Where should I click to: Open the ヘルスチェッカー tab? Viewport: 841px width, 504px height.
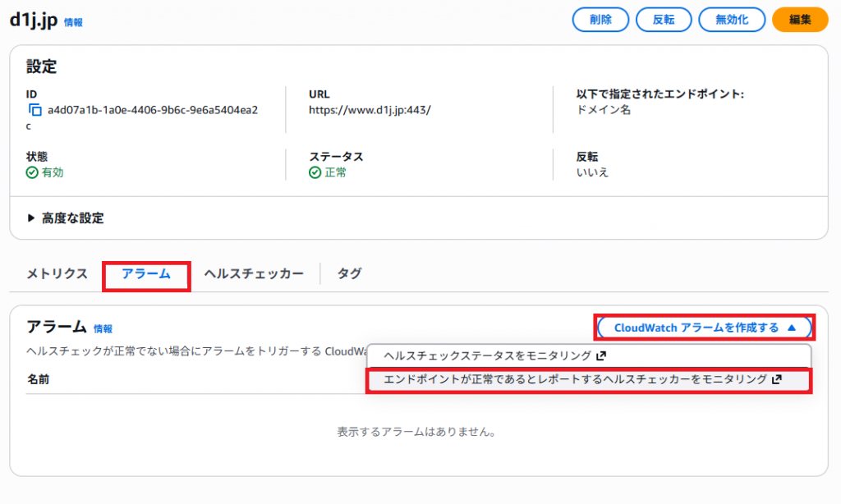[x=254, y=274]
